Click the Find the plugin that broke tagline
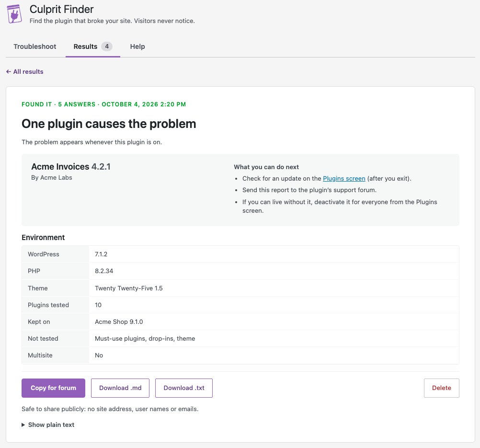 pos(112,21)
